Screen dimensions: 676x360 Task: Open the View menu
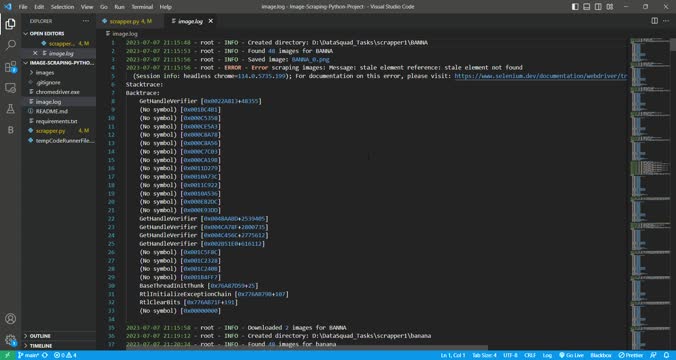coord(87,7)
